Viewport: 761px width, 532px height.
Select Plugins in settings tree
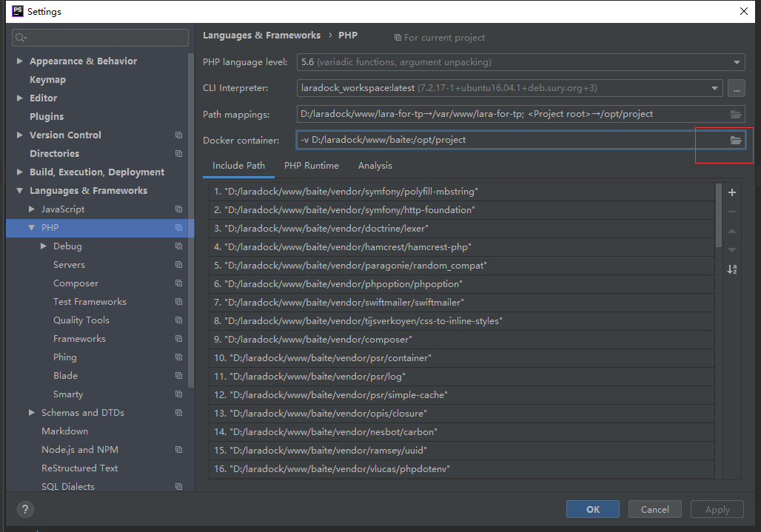[47, 116]
